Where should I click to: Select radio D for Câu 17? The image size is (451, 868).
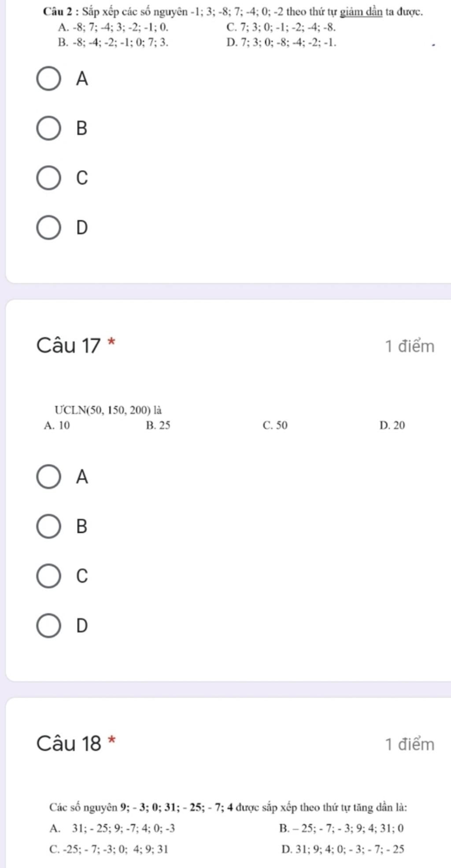(x=48, y=625)
